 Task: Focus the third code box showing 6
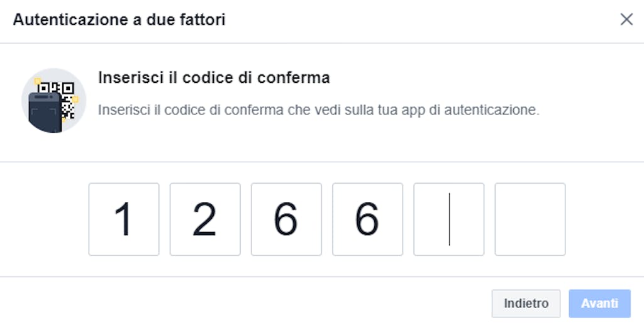click(286, 219)
